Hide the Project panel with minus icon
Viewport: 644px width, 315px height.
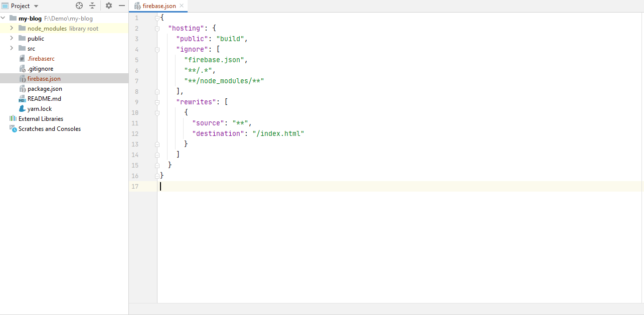click(121, 6)
